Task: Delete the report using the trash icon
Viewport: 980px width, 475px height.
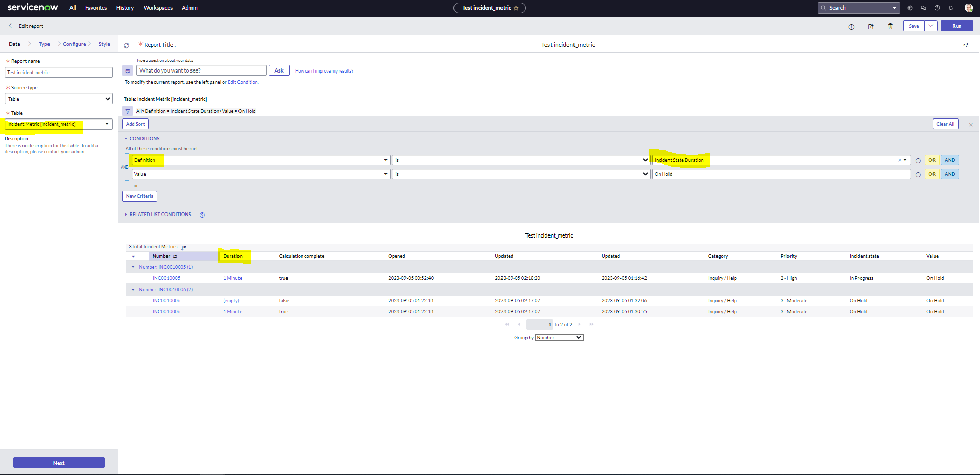Action: coord(890,26)
